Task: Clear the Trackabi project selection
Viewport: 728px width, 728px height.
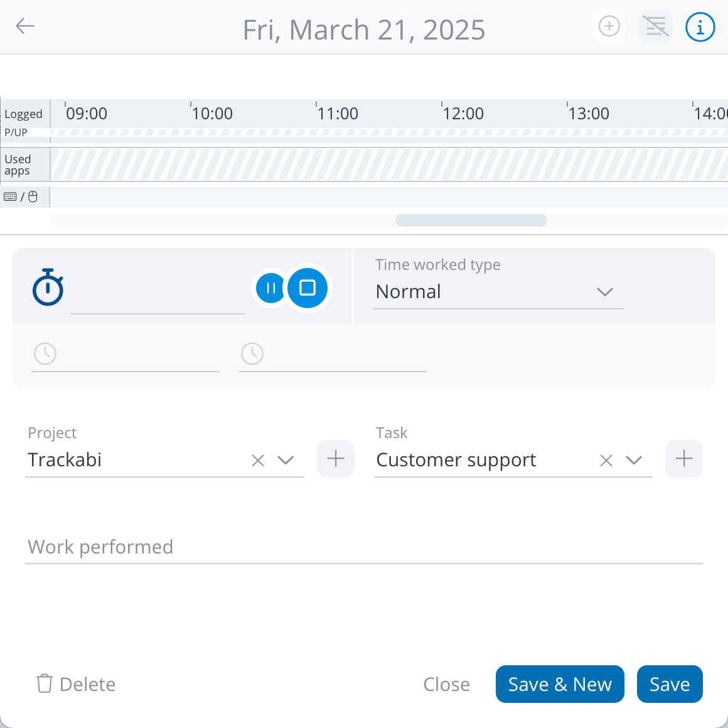Action: coord(257,460)
